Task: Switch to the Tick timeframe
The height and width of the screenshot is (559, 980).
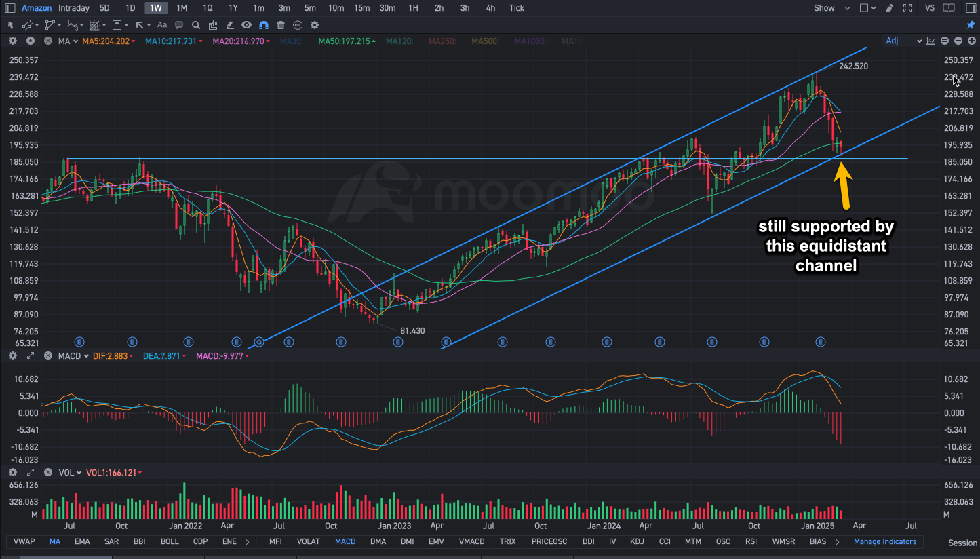Action: (x=517, y=8)
